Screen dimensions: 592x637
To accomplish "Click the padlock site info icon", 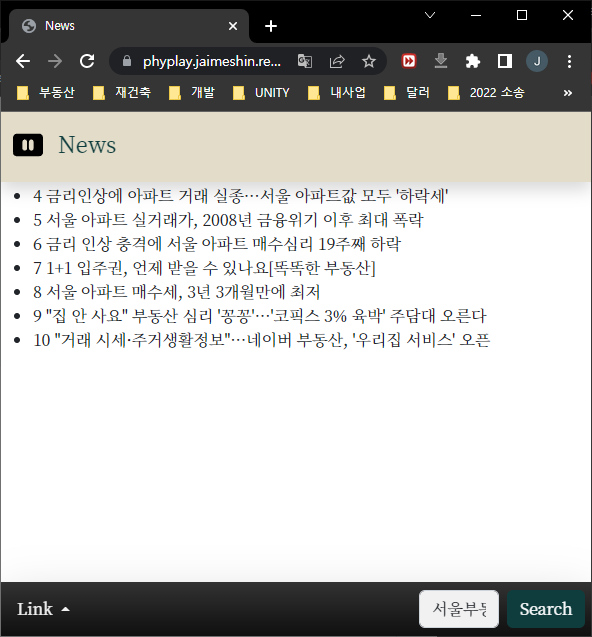I will pyautogui.click(x=127, y=61).
